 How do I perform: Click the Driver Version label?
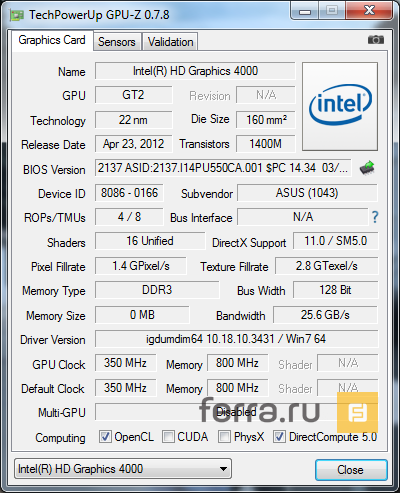[x=53, y=340]
